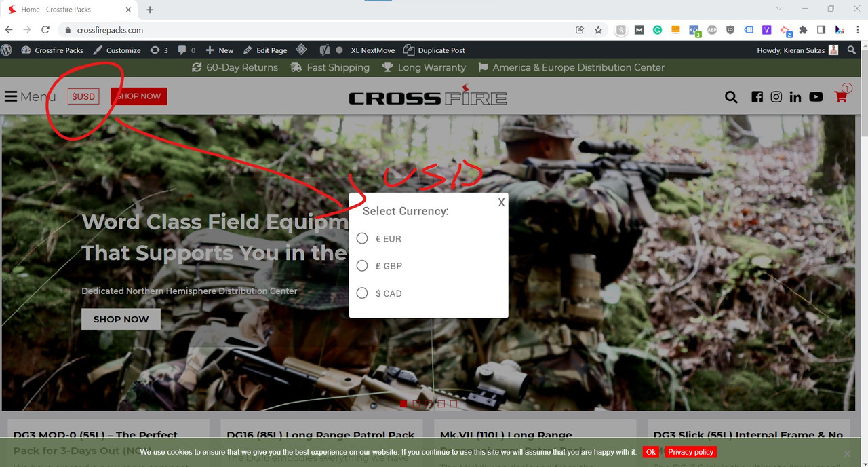
Task: Click the grey SHOP NOW hero button
Action: [x=121, y=319]
